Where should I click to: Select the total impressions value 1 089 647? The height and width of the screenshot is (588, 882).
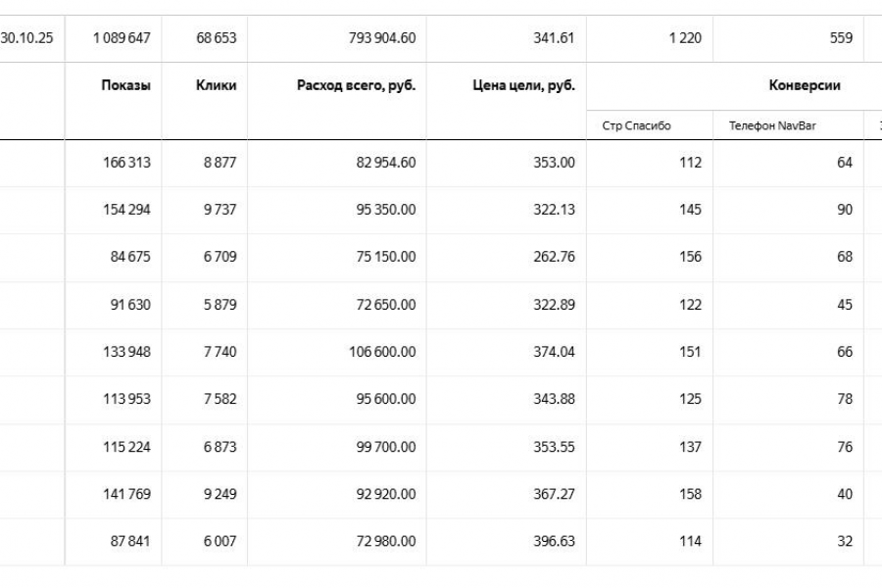tap(122, 39)
